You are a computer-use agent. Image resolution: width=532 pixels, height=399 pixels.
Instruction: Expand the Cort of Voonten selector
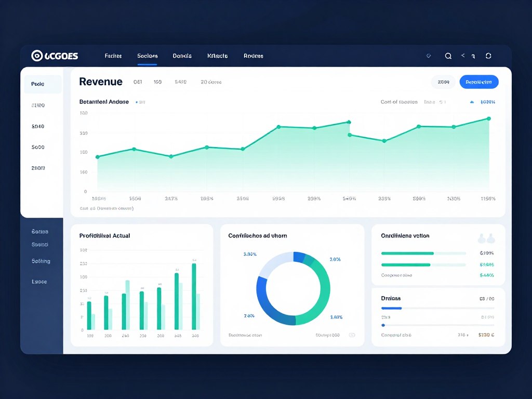point(400,102)
